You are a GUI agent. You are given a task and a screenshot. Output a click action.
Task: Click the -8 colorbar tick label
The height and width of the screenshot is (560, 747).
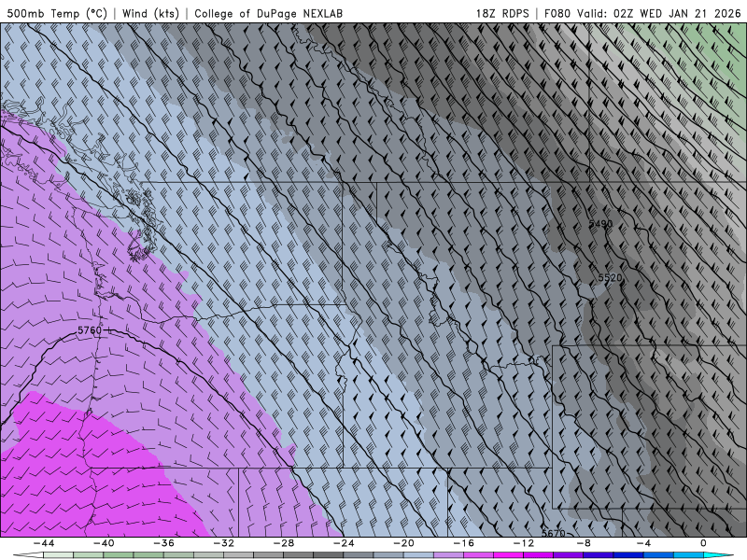(x=585, y=543)
